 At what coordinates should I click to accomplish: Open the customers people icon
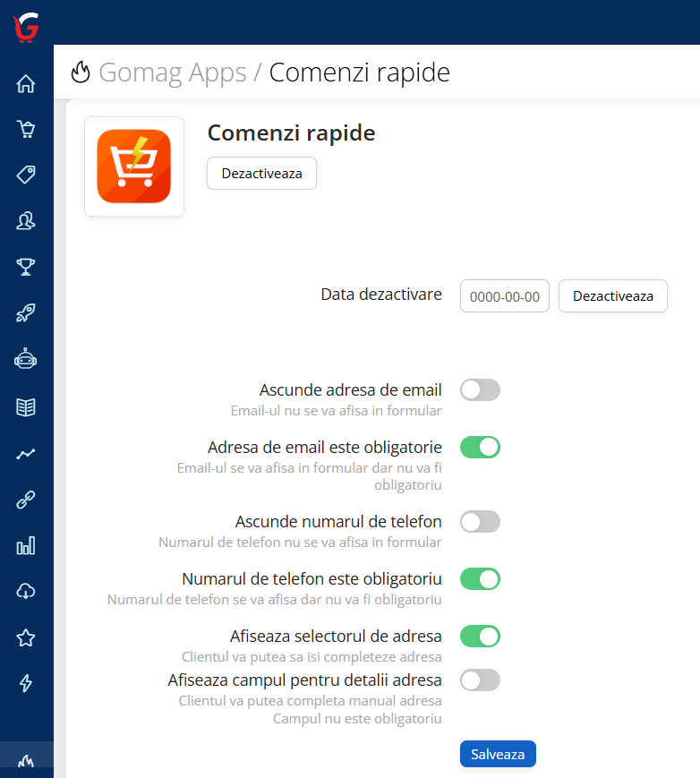coord(26,221)
